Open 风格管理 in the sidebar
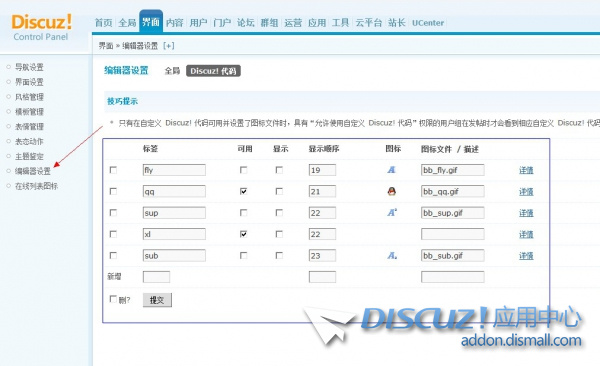 29,97
